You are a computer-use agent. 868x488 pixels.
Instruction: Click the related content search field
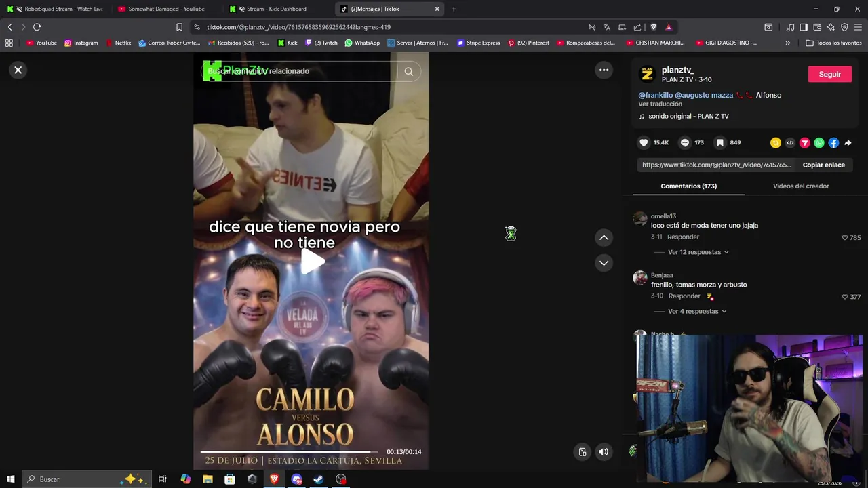click(298, 71)
